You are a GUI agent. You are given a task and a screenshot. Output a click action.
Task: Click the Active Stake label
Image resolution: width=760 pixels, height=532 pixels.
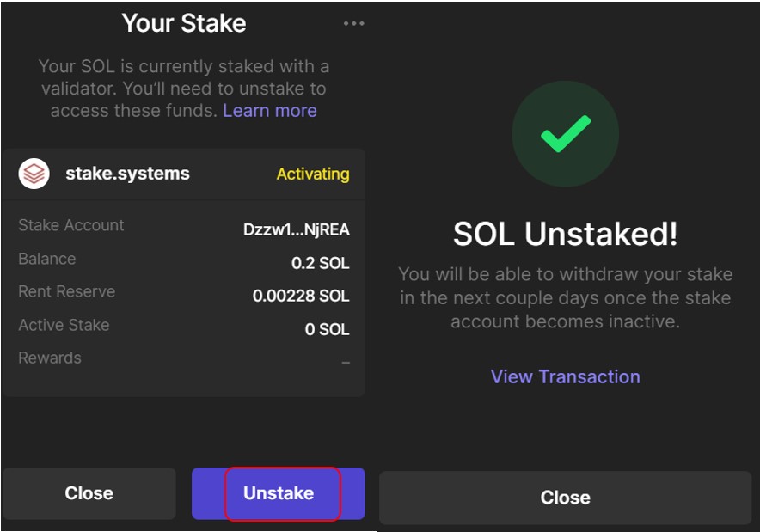point(64,325)
